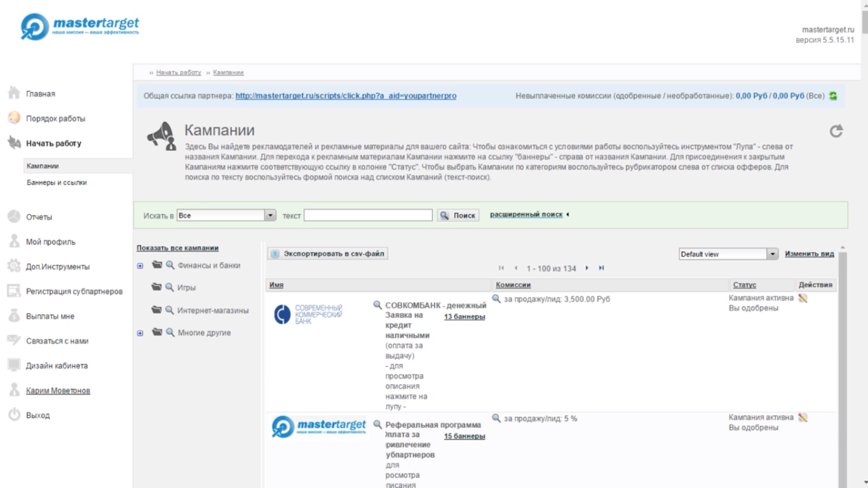The image size is (868, 488).
Task: Select Кампании in the sidebar submenu
Action: 43,166
